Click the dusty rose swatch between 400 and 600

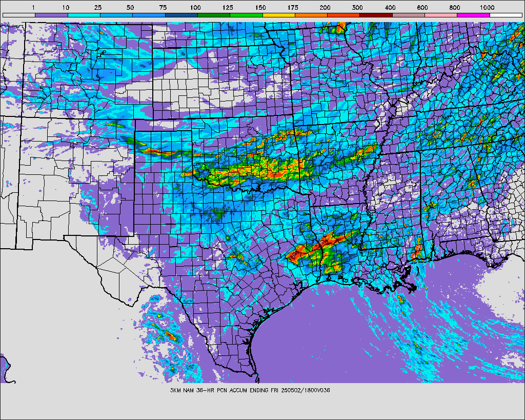click(409, 15)
